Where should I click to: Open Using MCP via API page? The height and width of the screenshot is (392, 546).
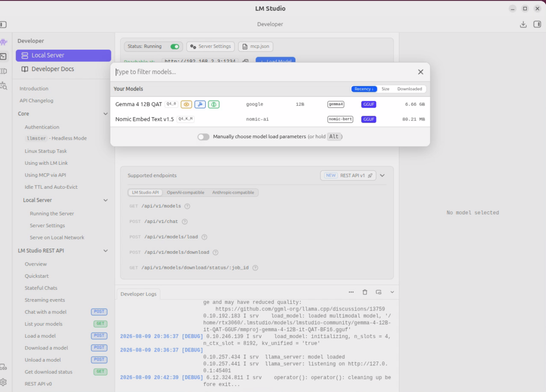click(45, 175)
